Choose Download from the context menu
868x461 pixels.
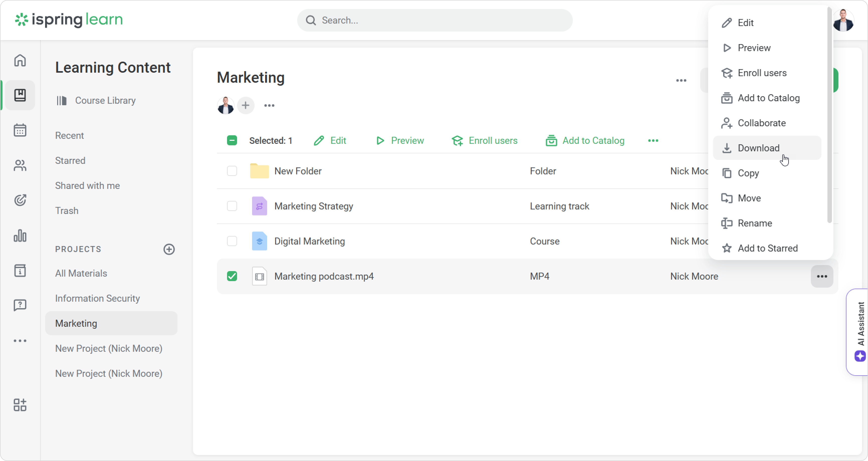point(758,148)
